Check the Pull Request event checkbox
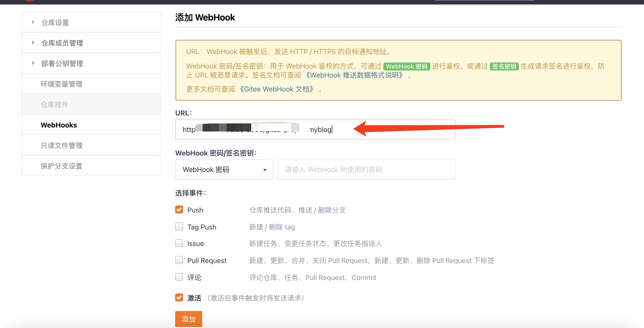Viewport: 644px width, 328px height. point(179,260)
